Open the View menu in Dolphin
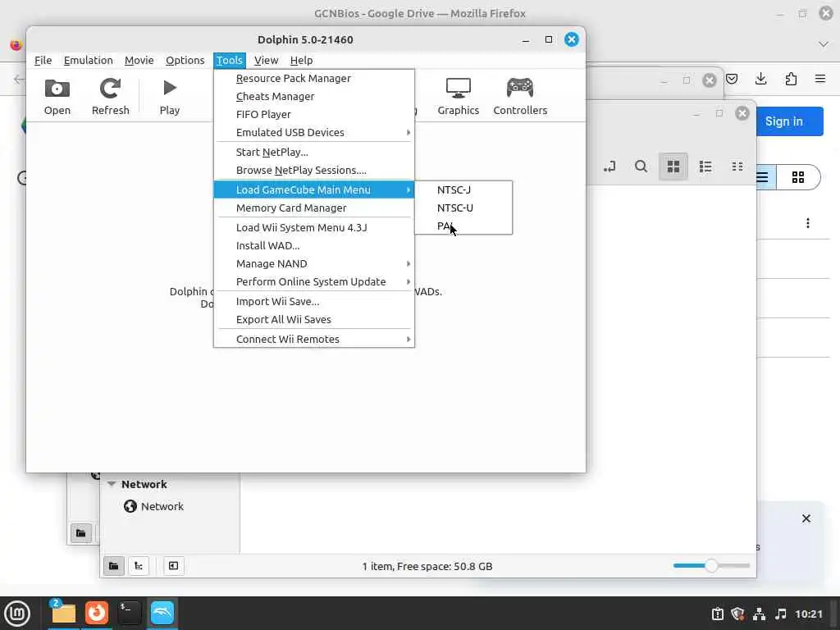 266,60
